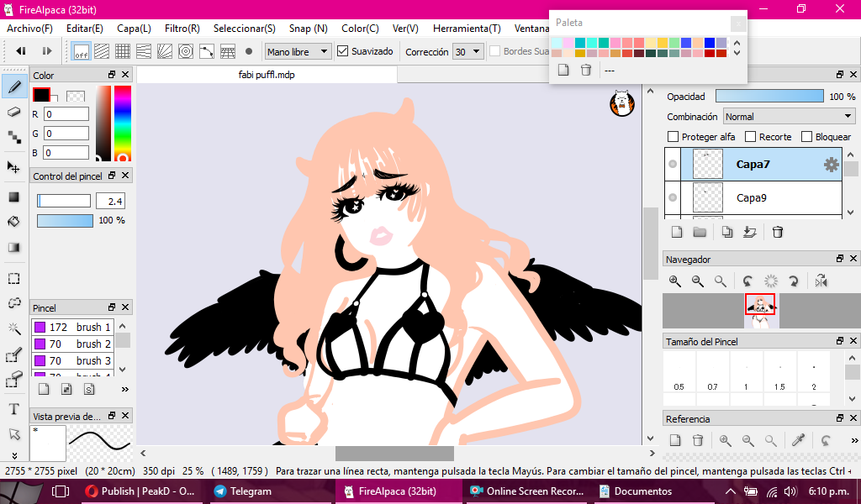Rotate canvas left in Navegador
Screen dimensions: 861x504
click(747, 281)
